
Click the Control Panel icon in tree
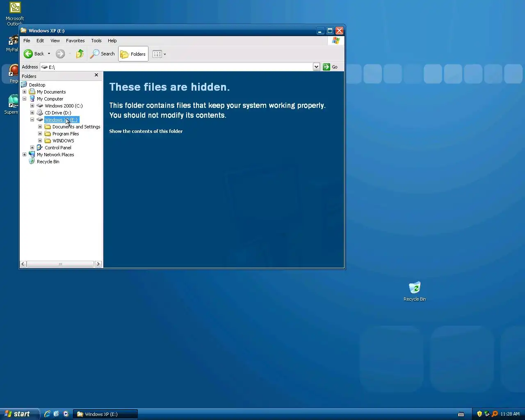click(40, 148)
